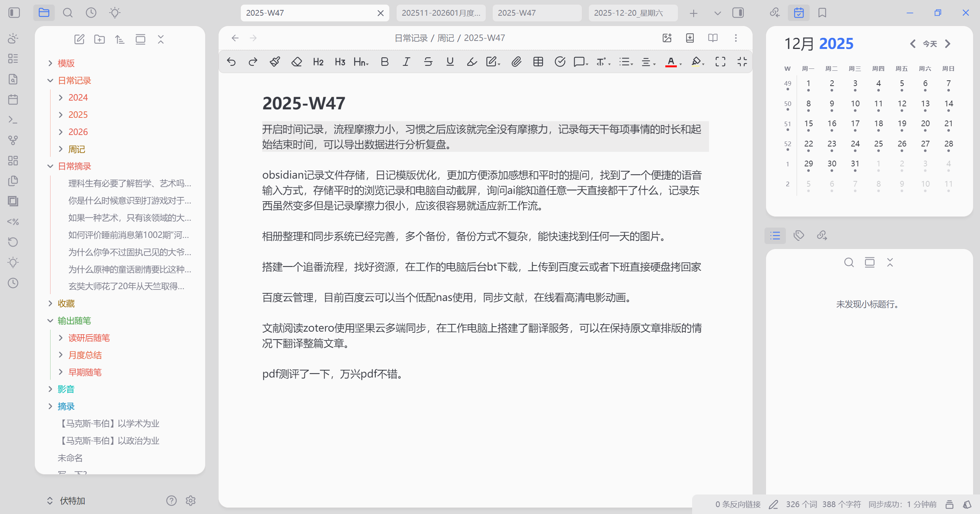Switch to the 202511-202601月度 tab
Screen dimensions: 980x514
click(x=440, y=13)
